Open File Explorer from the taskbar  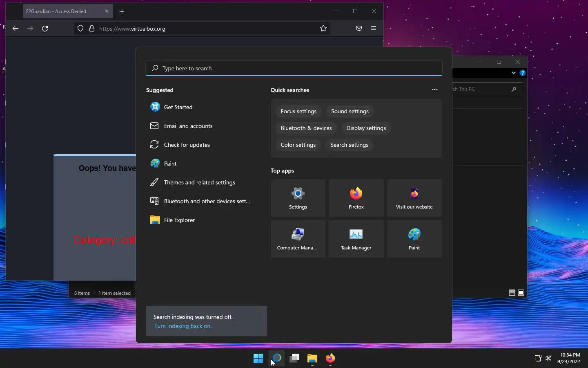point(312,359)
